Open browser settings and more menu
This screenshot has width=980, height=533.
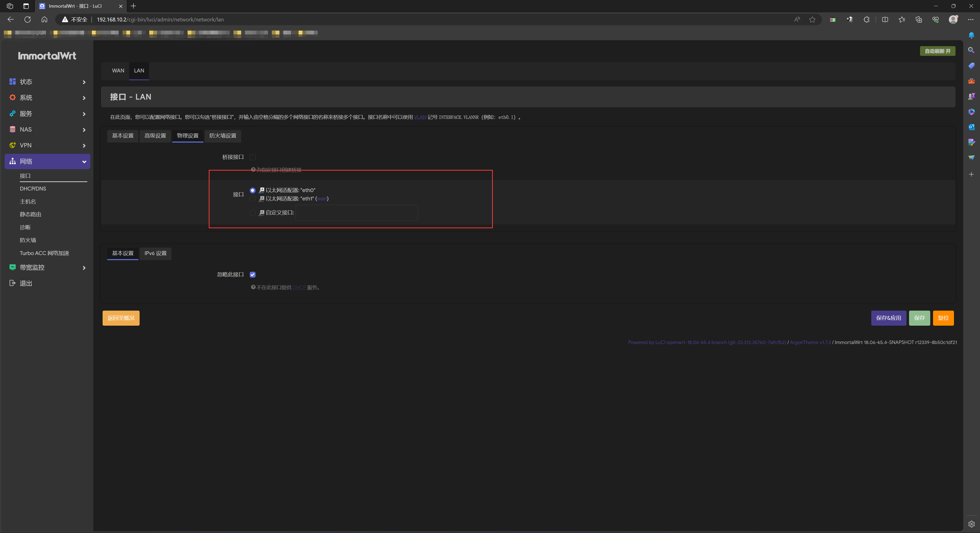pos(971,19)
